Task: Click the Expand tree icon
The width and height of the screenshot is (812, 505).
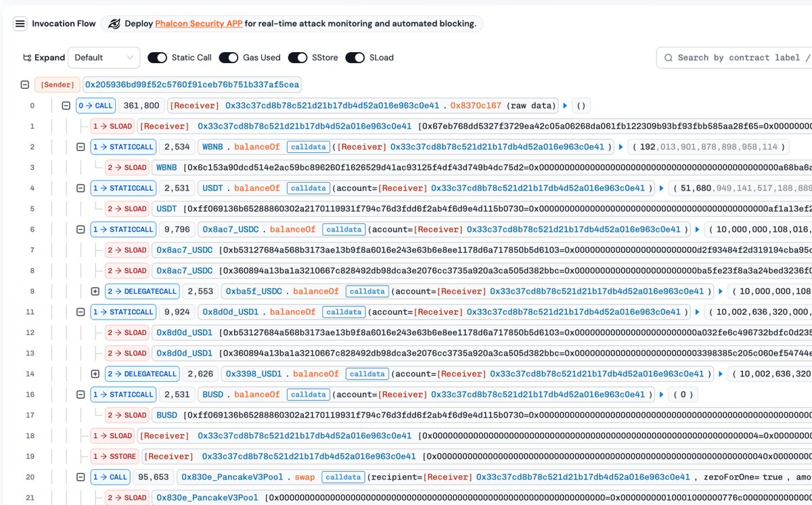Action: point(27,58)
